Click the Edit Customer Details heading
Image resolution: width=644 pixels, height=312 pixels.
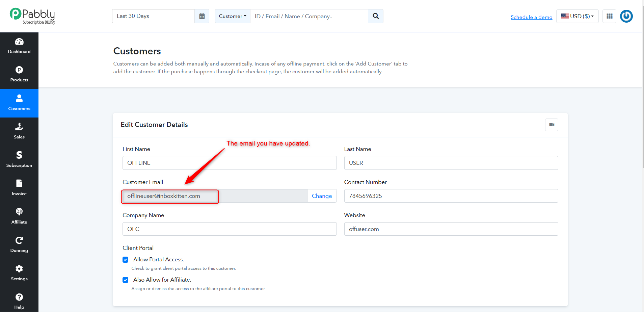154,125
